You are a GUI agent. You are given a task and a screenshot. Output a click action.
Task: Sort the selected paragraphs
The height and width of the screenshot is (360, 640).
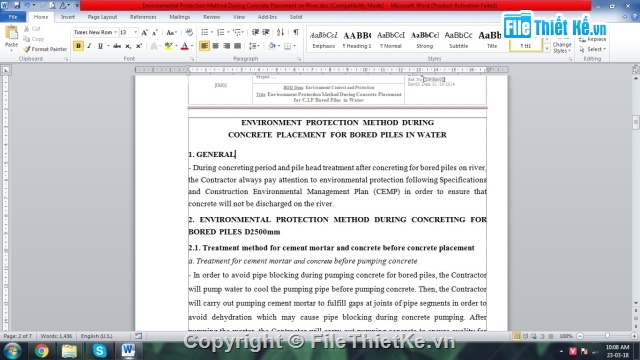point(280,32)
